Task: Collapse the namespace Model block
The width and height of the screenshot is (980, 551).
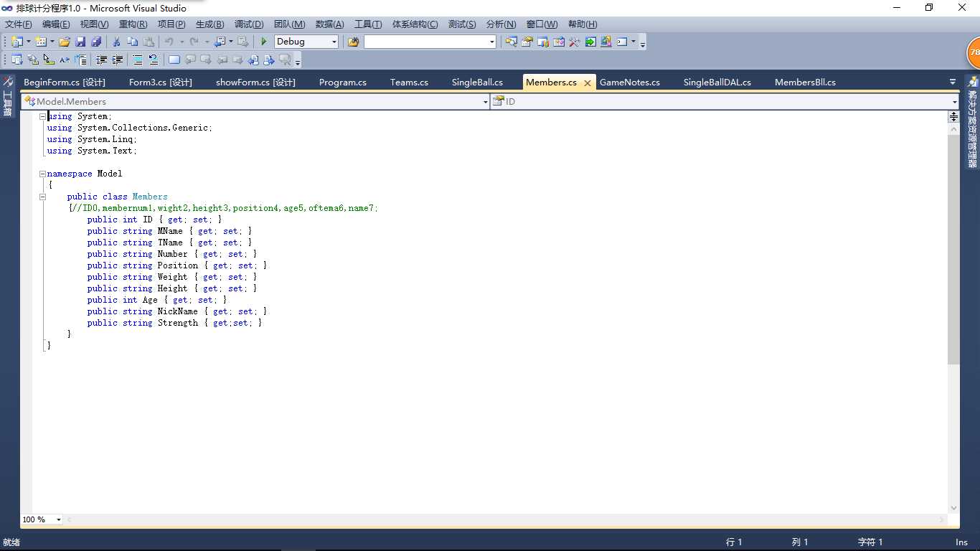Action: click(x=42, y=174)
